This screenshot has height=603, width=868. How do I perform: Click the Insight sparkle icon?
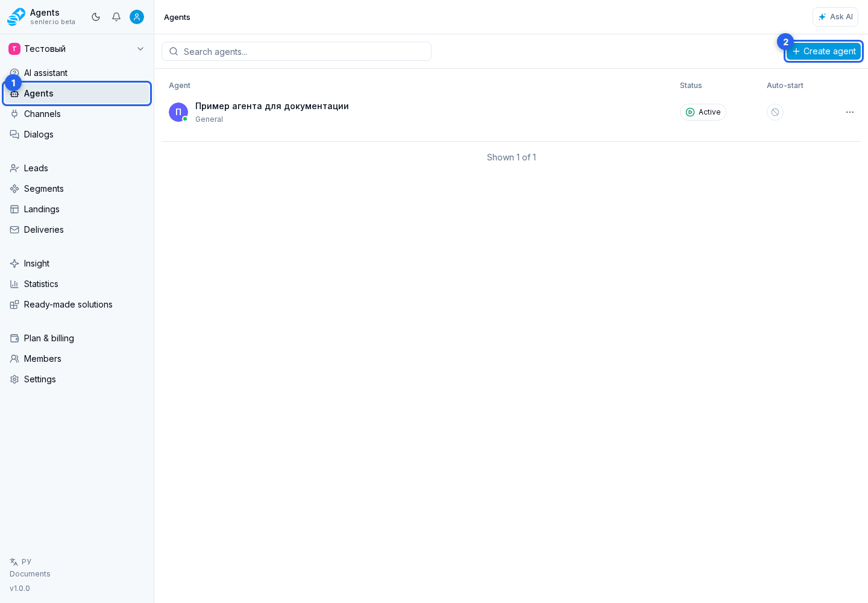[x=14, y=264]
